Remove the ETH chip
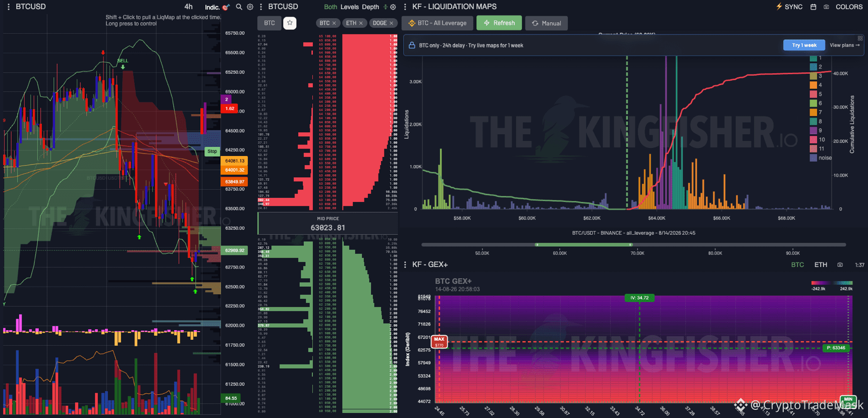Image resolution: width=868 pixels, height=418 pixels. [x=361, y=23]
